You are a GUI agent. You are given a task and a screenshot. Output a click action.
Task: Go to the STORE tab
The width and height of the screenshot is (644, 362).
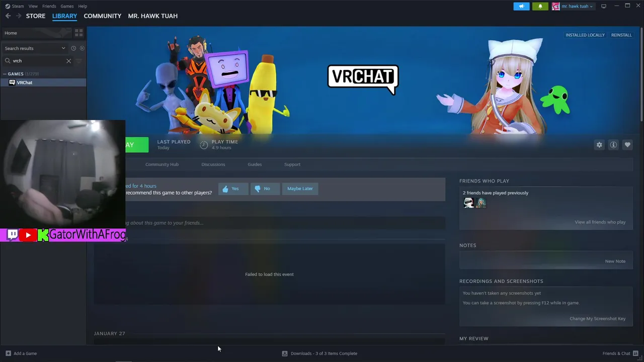click(x=36, y=16)
